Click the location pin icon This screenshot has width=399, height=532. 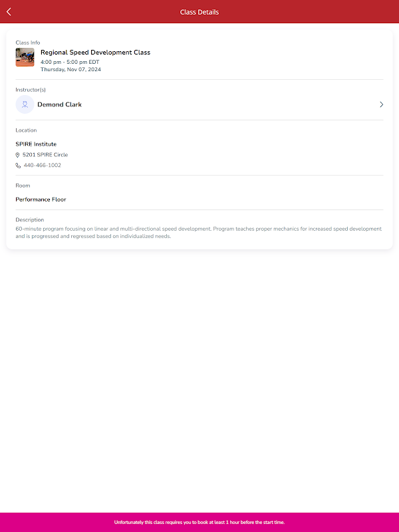pyautogui.click(x=18, y=155)
